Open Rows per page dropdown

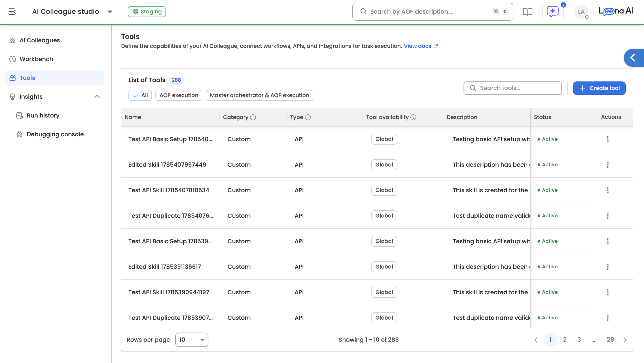192,340
